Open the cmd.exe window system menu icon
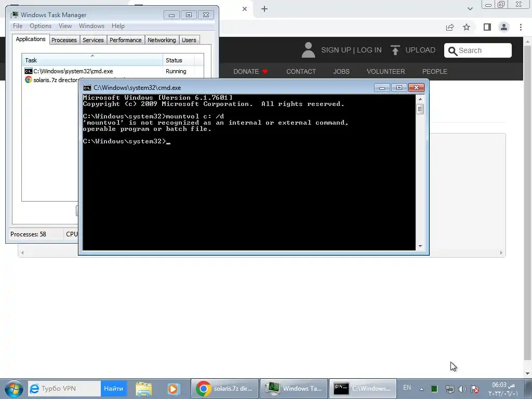 coord(87,88)
